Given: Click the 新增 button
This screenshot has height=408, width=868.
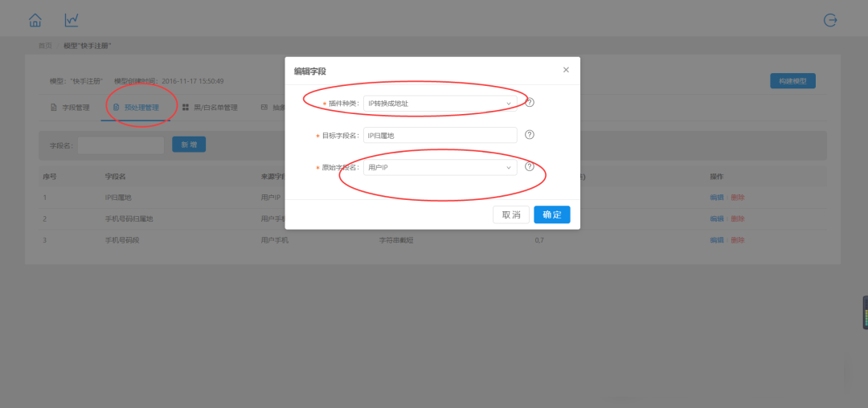Looking at the screenshot, I should [189, 145].
